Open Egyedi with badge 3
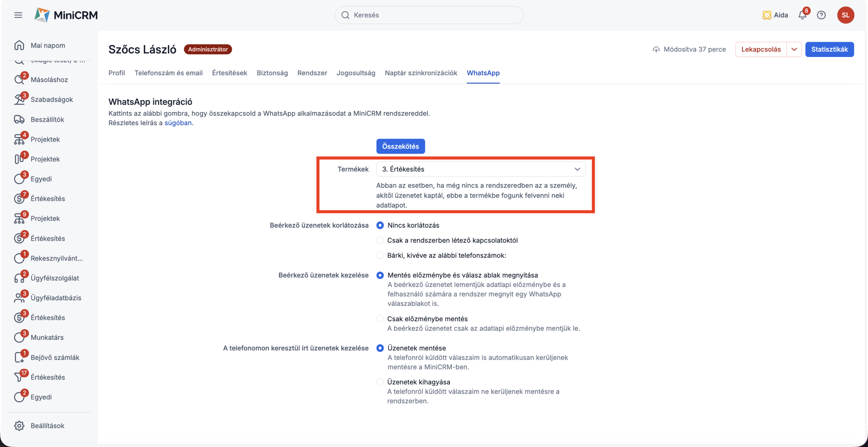This screenshot has height=447, width=868. point(41,179)
